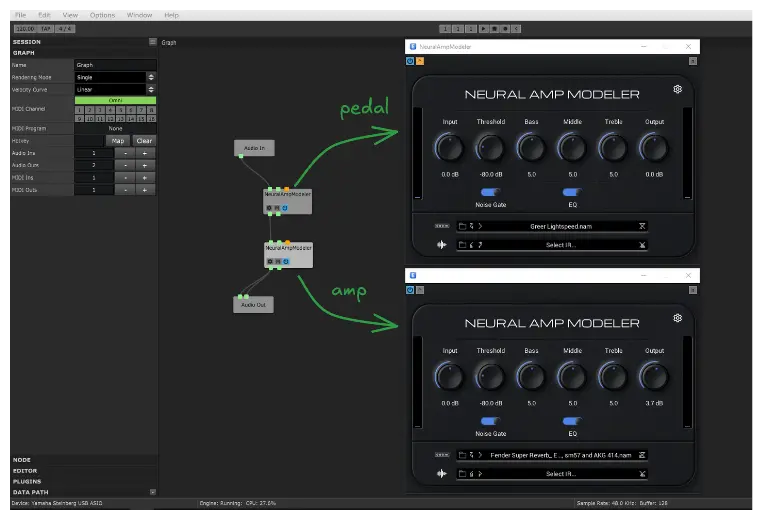
Task: Toggle Noise Gate switch in pedal plugin
Action: click(x=490, y=192)
